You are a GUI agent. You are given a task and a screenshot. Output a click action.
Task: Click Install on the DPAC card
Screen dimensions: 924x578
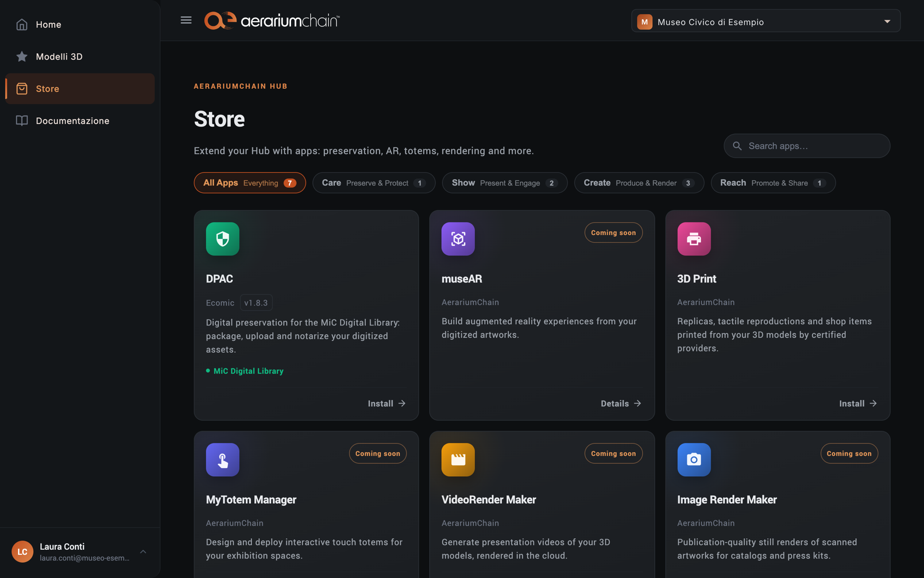387,404
